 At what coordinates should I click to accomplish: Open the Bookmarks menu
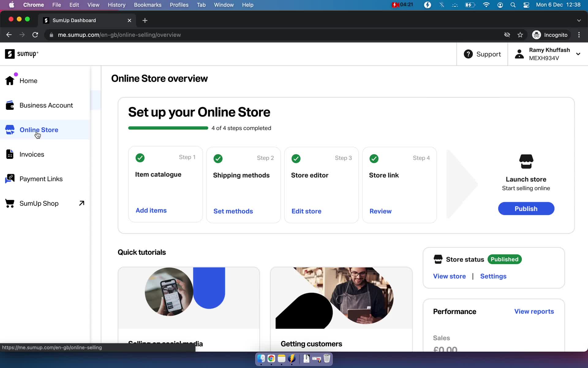148,5
